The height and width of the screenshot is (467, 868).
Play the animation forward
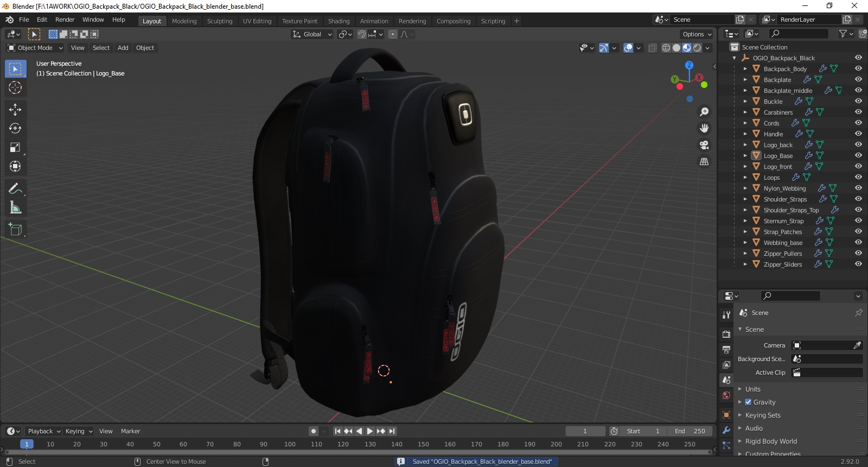click(x=370, y=431)
